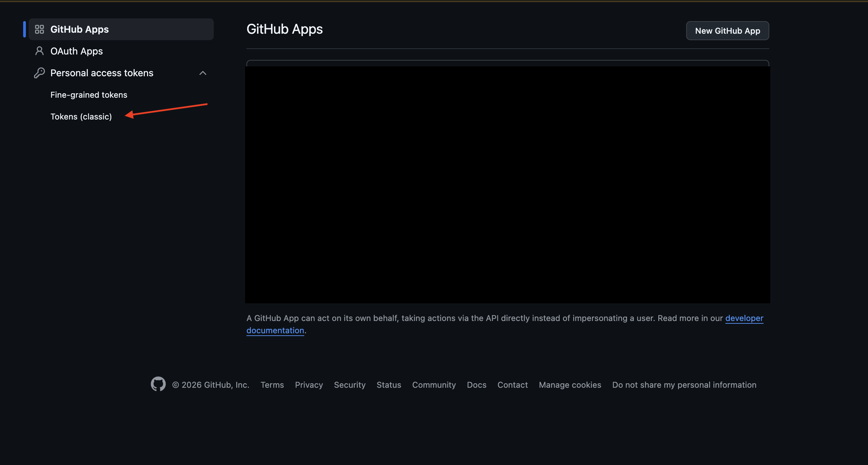
Task: Visit the Security page
Action: click(x=350, y=385)
